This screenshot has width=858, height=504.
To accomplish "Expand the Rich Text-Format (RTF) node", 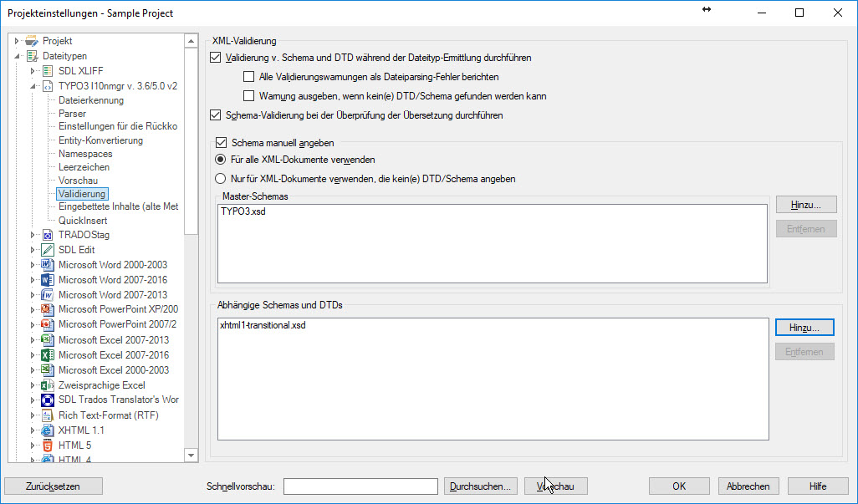I will [33, 415].
